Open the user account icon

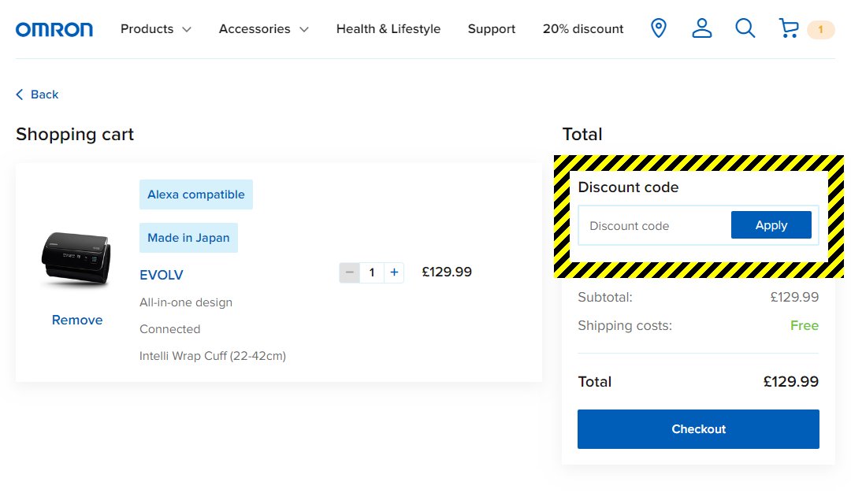point(701,29)
